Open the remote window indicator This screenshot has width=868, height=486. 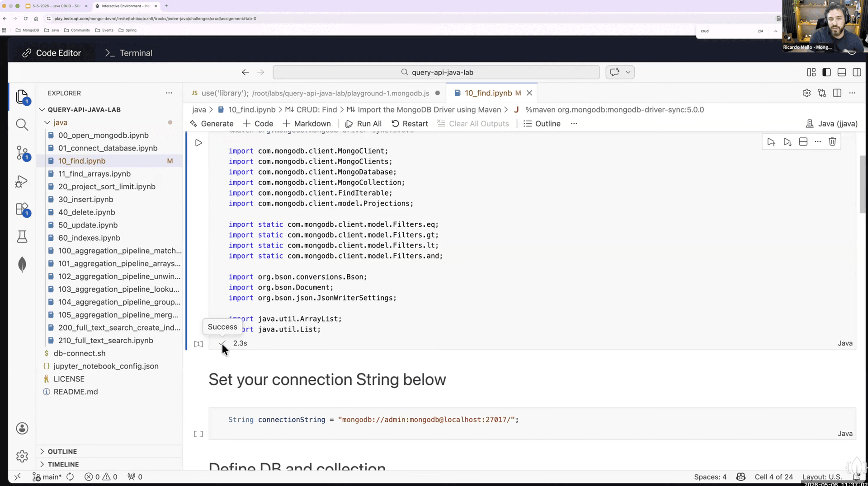[18, 477]
